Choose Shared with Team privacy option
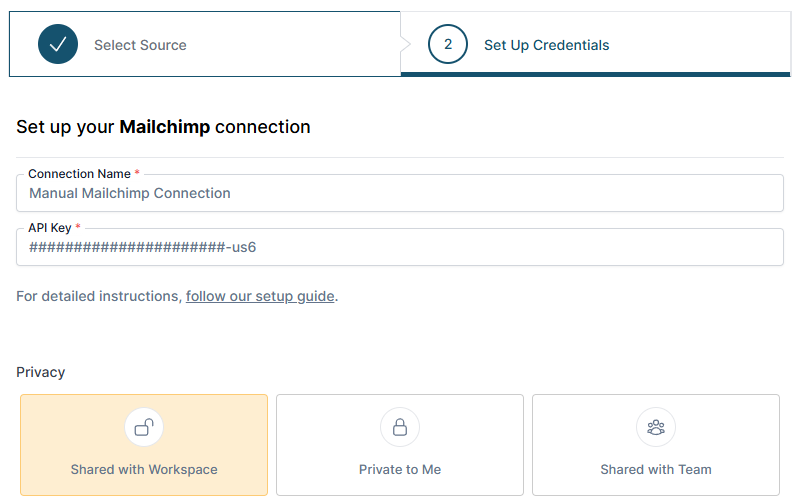This screenshot has height=504, width=799. click(656, 445)
